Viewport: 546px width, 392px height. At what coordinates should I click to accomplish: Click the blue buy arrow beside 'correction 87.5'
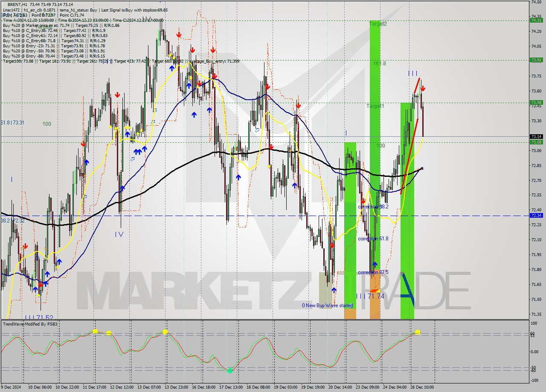[375, 264]
